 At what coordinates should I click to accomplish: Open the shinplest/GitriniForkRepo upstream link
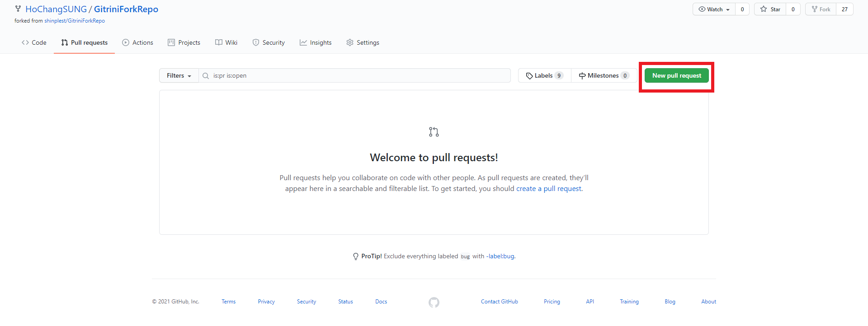[x=75, y=21]
